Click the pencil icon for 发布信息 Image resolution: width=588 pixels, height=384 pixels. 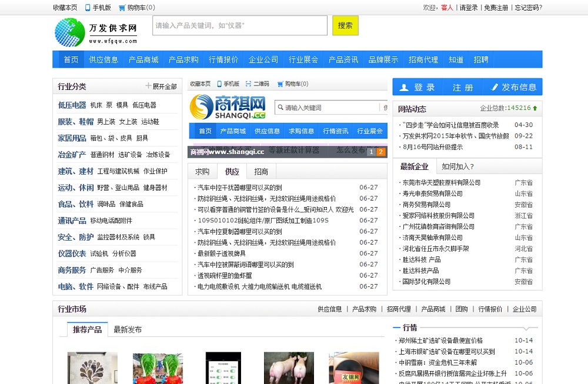tap(495, 87)
